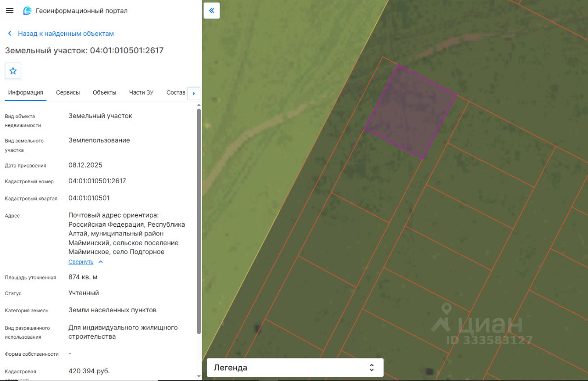
Task: Collapse address with Свернуть link
Action: (81, 262)
